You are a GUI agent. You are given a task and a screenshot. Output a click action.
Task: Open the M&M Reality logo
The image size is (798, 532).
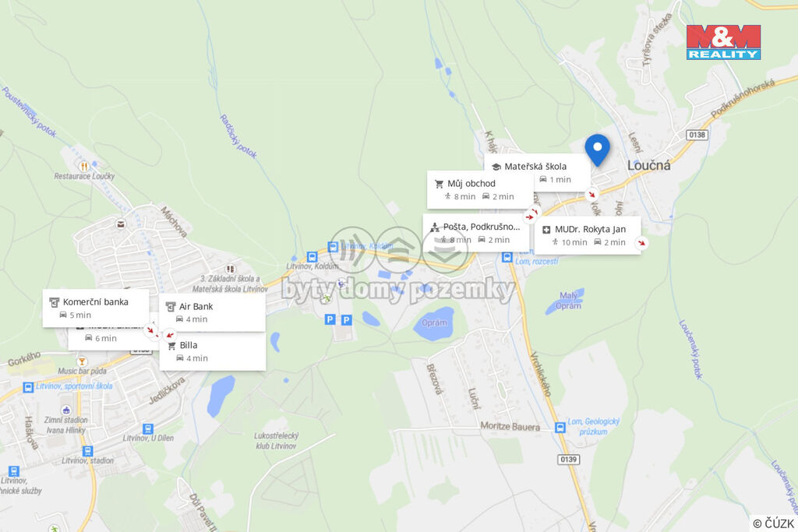point(723,42)
